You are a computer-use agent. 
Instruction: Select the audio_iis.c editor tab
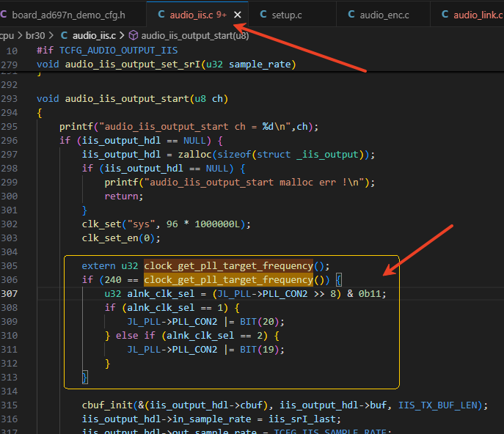pyautogui.click(x=198, y=15)
